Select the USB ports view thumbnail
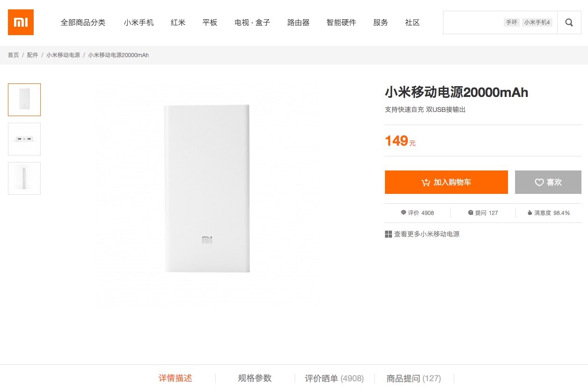This screenshot has height=392, width=588. [24, 139]
